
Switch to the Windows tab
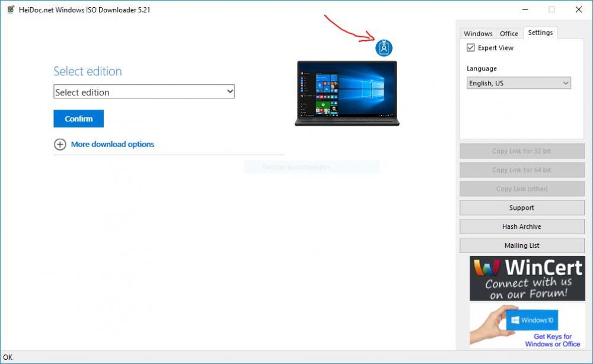[x=478, y=34]
